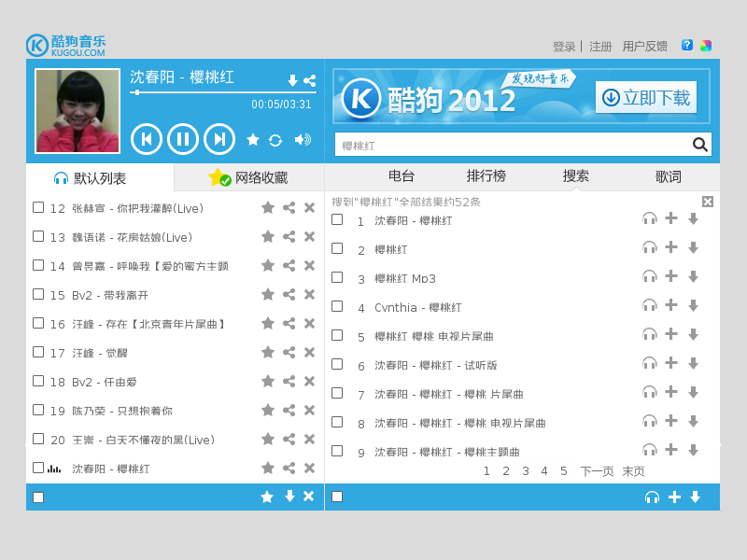Play the previous track
The image size is (747, 560).
tap(147, 139)
